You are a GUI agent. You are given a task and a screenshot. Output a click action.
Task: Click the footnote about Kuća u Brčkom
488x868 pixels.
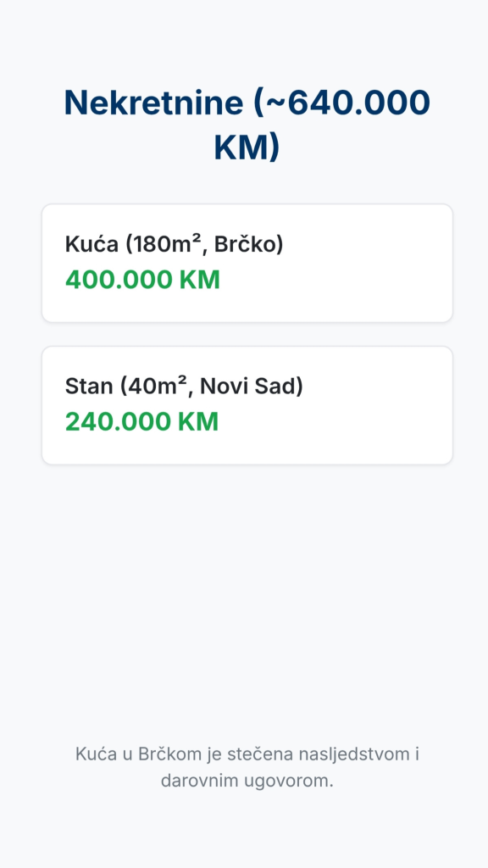pos(247,767)
